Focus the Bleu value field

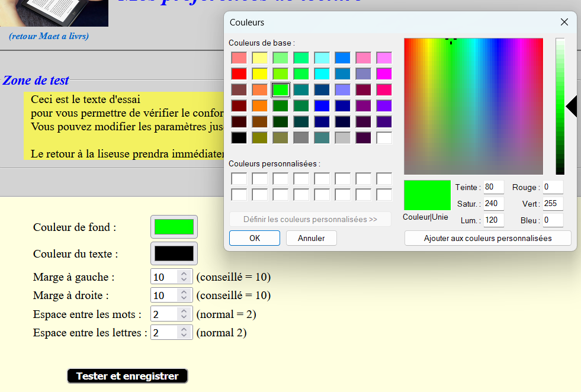click(553, 220)
